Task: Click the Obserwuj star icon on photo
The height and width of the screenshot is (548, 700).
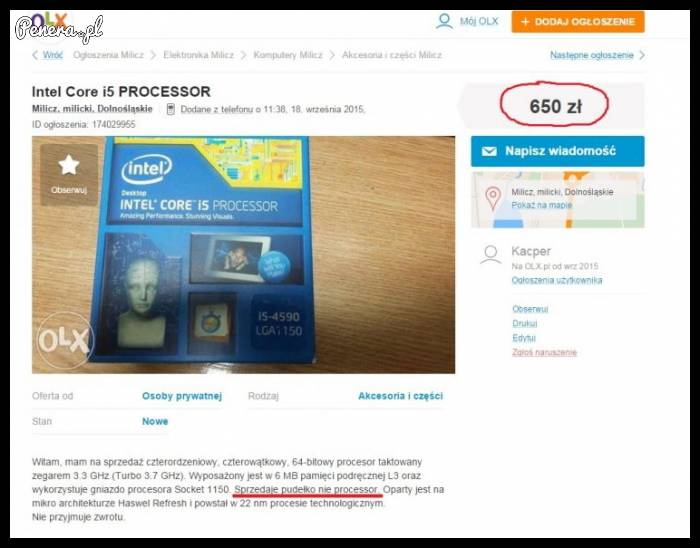Action: (x=69, y=166)
